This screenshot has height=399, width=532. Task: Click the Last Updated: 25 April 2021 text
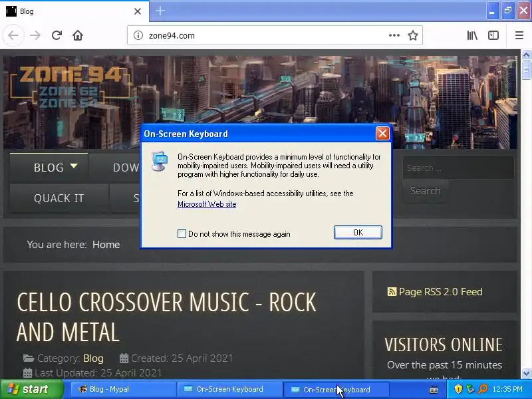(x=98, y=373)
